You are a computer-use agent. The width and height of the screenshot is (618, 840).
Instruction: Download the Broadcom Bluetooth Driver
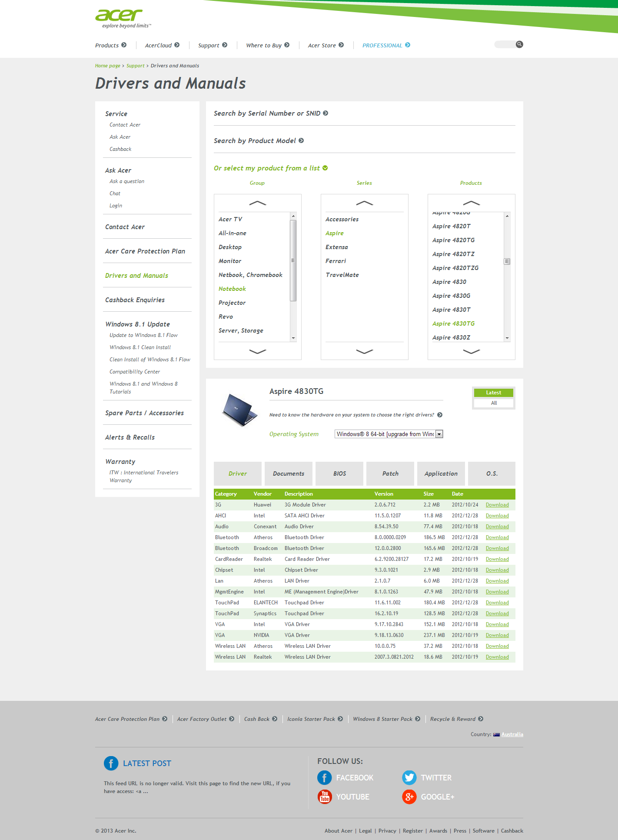point(497,548)
